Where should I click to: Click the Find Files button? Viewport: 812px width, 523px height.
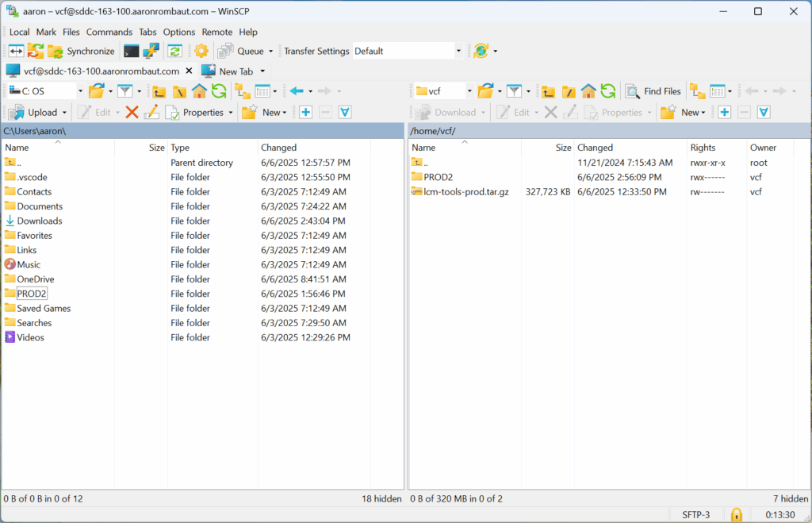pos(653,91)
